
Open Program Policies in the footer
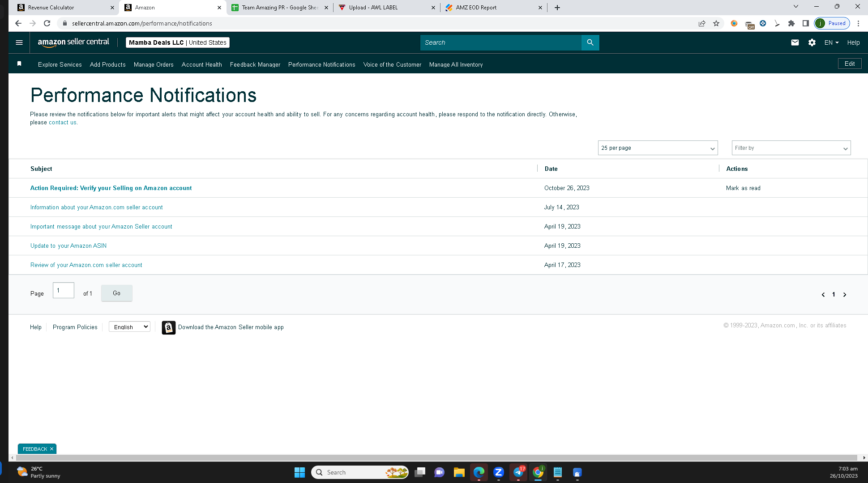click(x=75, y=327)
